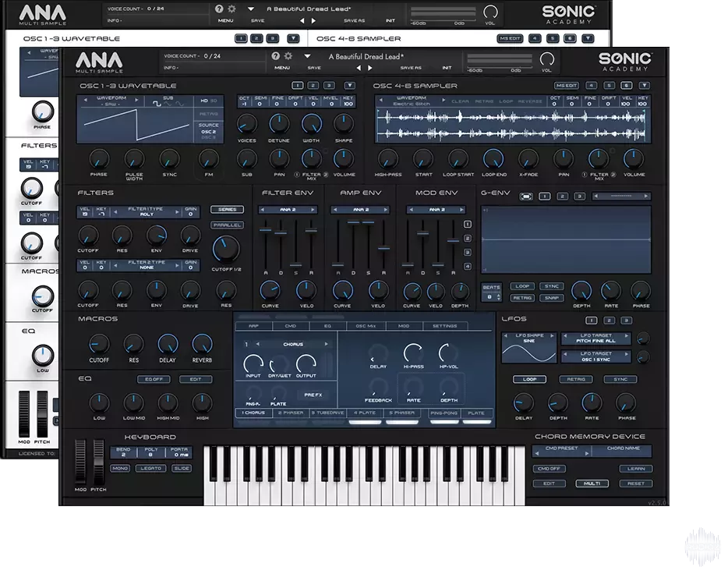728x574 pixels.
Task: Open help question-mark icon in front ANA window
Action: click(276, 56)
